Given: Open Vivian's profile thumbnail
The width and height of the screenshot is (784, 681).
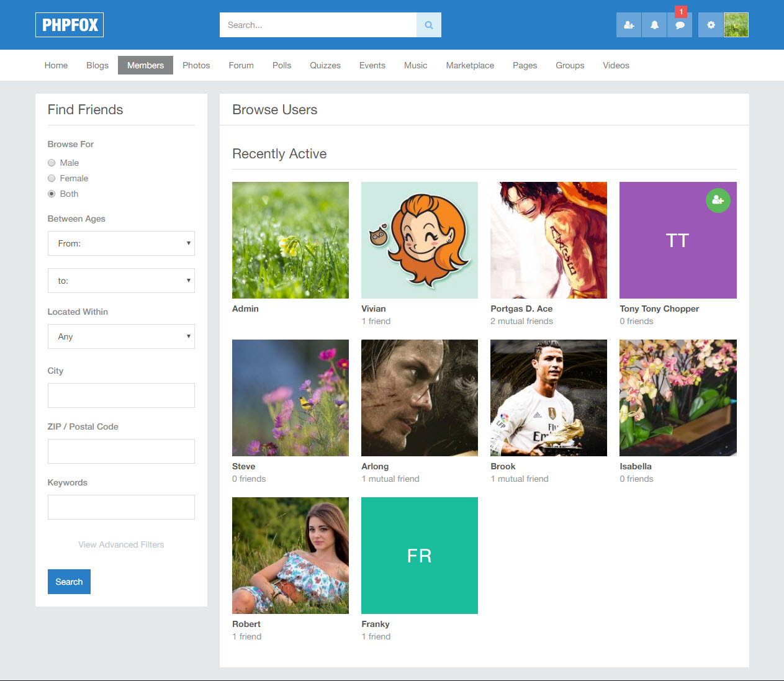Looking at the screenshot, I should (x=420, y=240).
